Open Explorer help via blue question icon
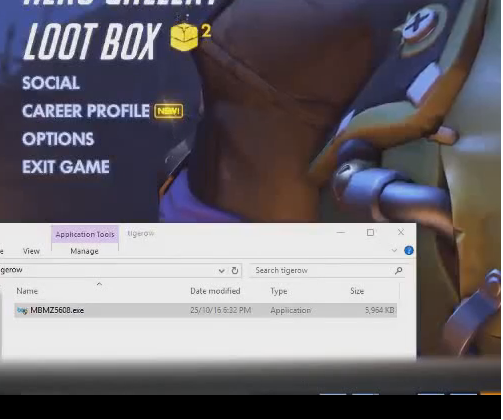503x420 pixels. click(409, 250)
